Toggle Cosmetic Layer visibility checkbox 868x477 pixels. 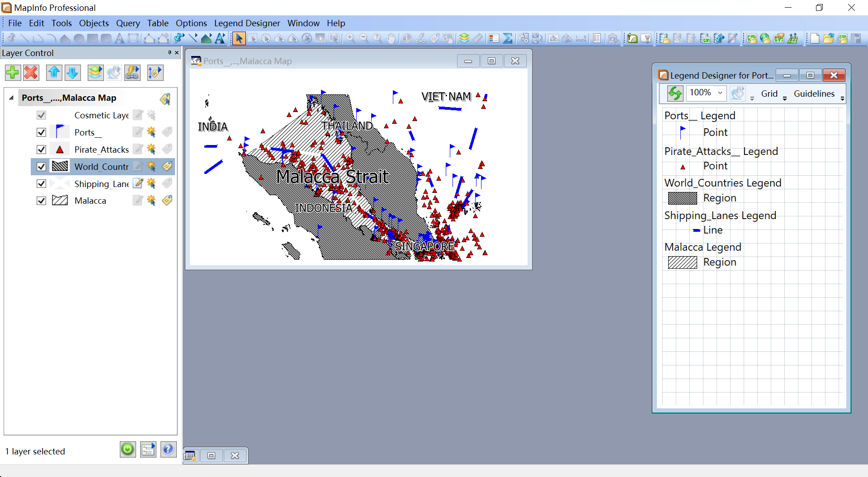coord(41,115)
